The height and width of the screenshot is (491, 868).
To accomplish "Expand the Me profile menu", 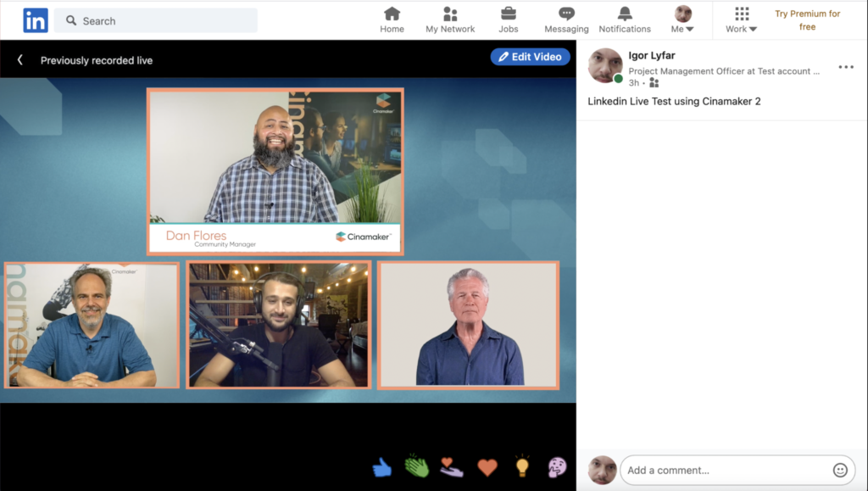I will click(x=682, y=20).
